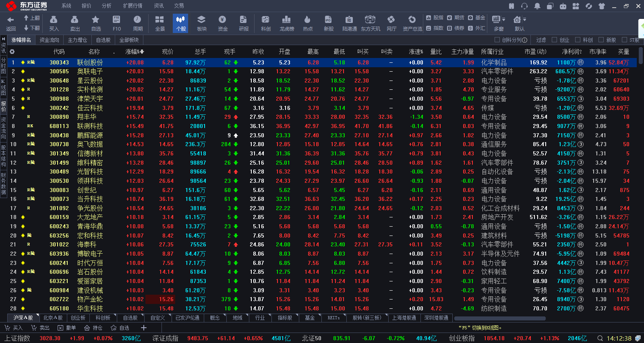
Task: Enable the 创科分列 checkbox
Action: pos(497,40)
